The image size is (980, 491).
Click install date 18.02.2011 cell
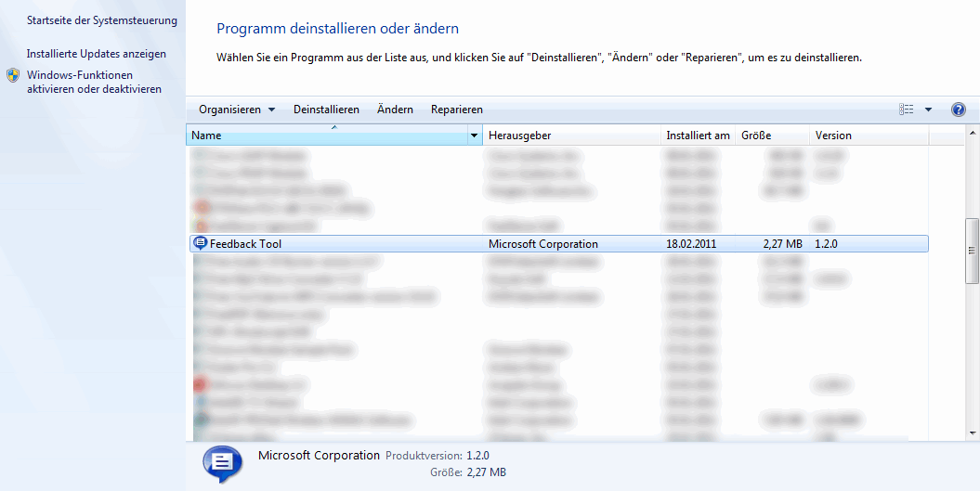(x=691, y=243)
